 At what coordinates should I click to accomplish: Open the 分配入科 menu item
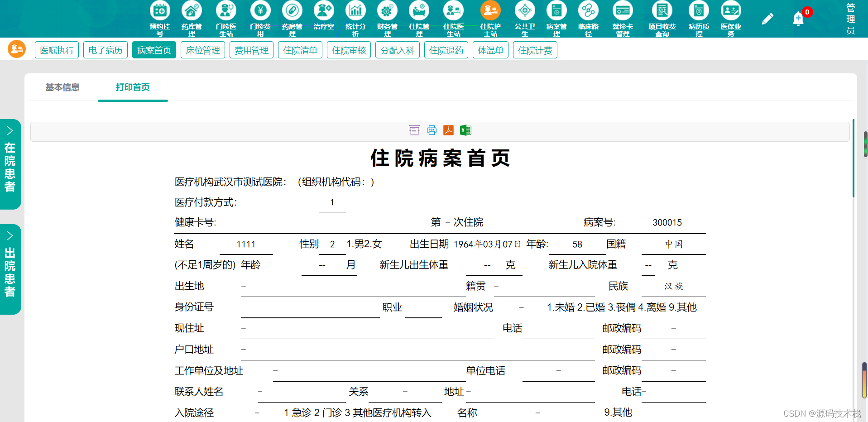point(398,50)
